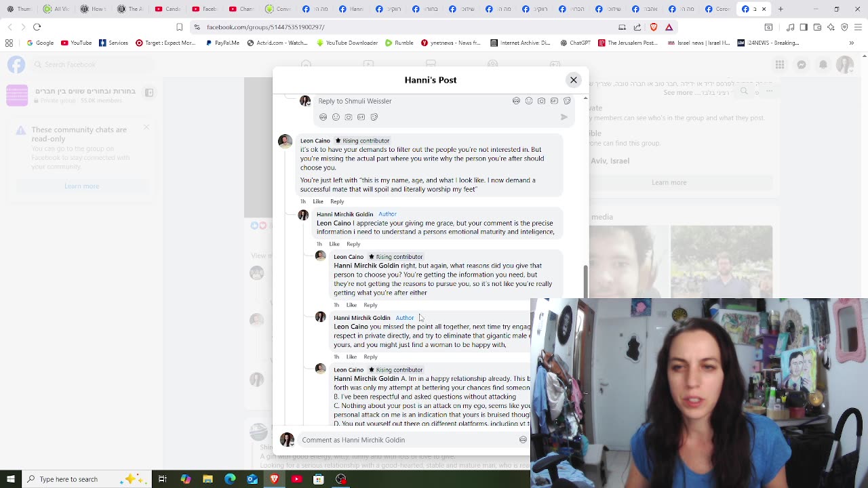The height and width of the screenshot is (488, 868).
Task: Like Leon Caino's comment starting 'it's ok to have'
Action: coord(318,201)
